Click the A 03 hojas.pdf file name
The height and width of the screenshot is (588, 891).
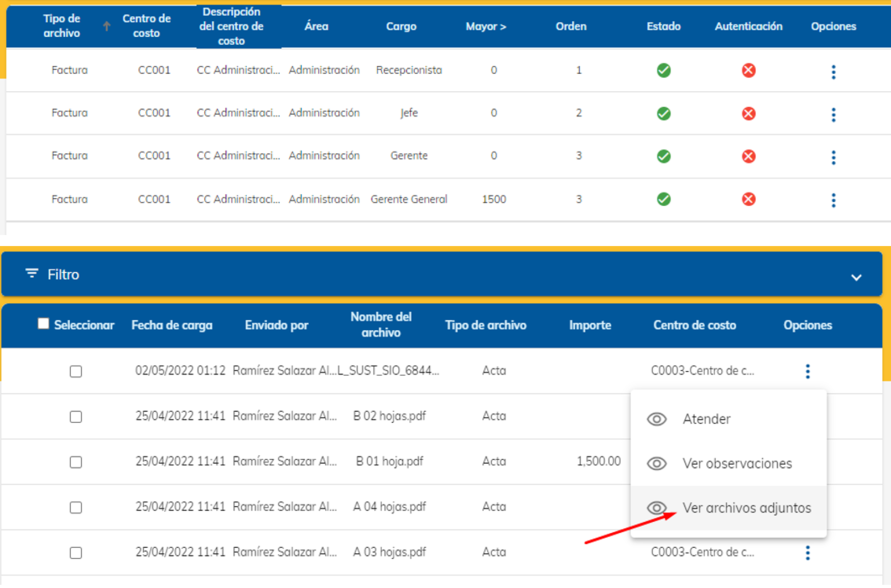(389, 552)
